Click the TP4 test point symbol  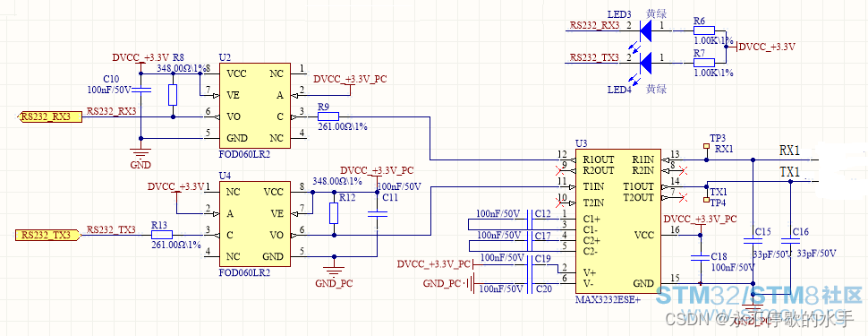(x=706, y=199)
